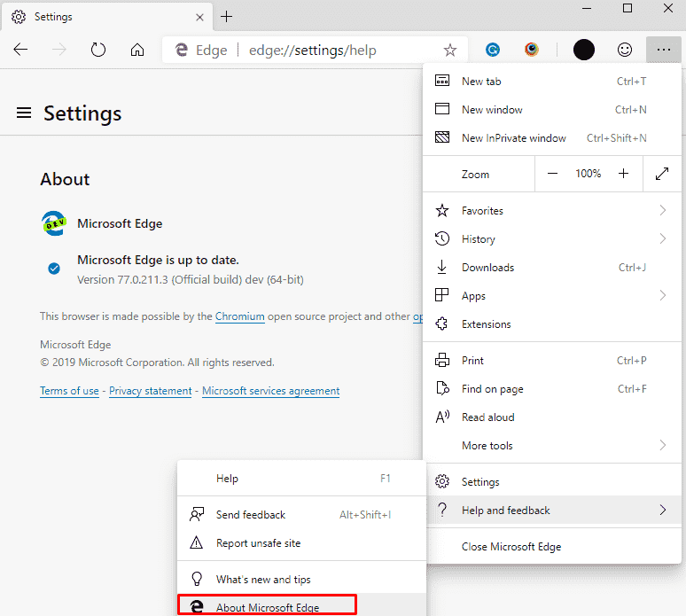
Task: Open a new tab with plus button
Action: pyautogui.click(x=226, y=17)
